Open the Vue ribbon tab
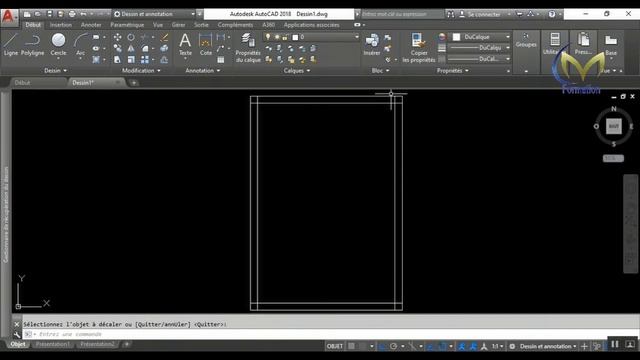This screenshot has width=640, height=360. pos(158,25)
